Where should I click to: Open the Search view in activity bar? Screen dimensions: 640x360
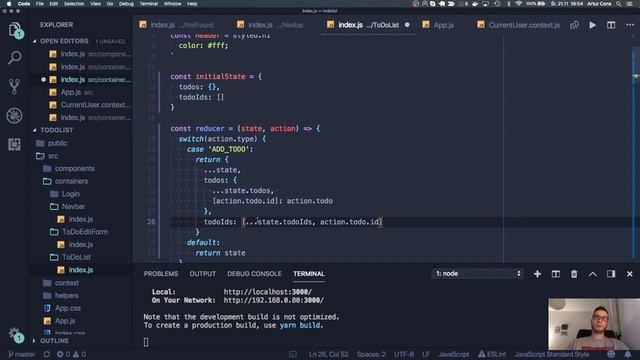(15, 58)
